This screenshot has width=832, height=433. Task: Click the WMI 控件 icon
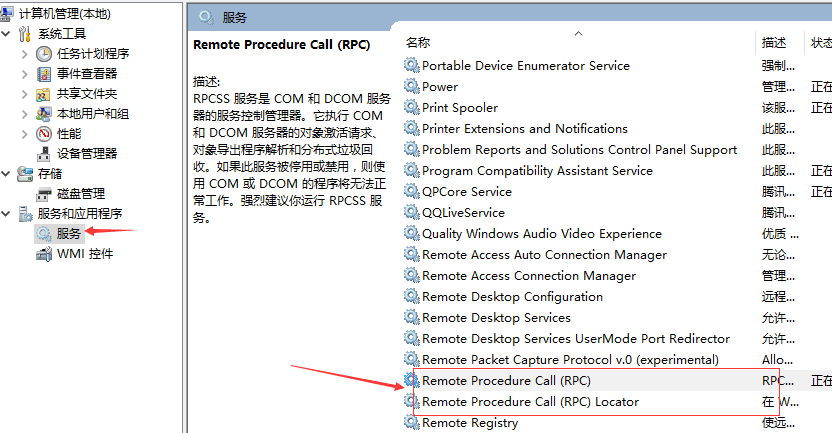point(44,254)
